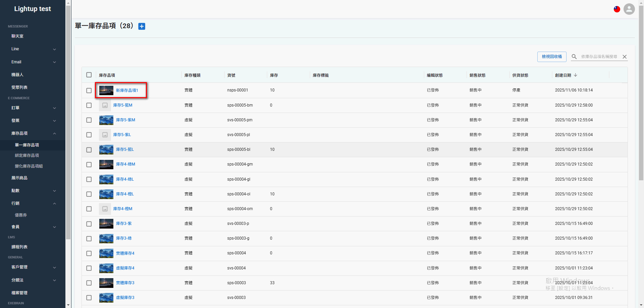
Task: Click the placeholder image of 庫存5-紫L
Action: point(105,135)
